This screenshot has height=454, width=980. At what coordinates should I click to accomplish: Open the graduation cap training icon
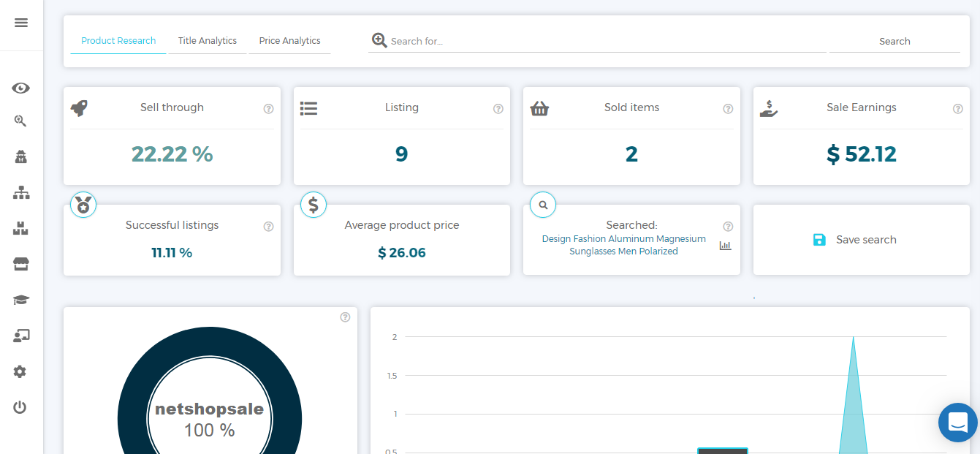[x=20, y=300]
